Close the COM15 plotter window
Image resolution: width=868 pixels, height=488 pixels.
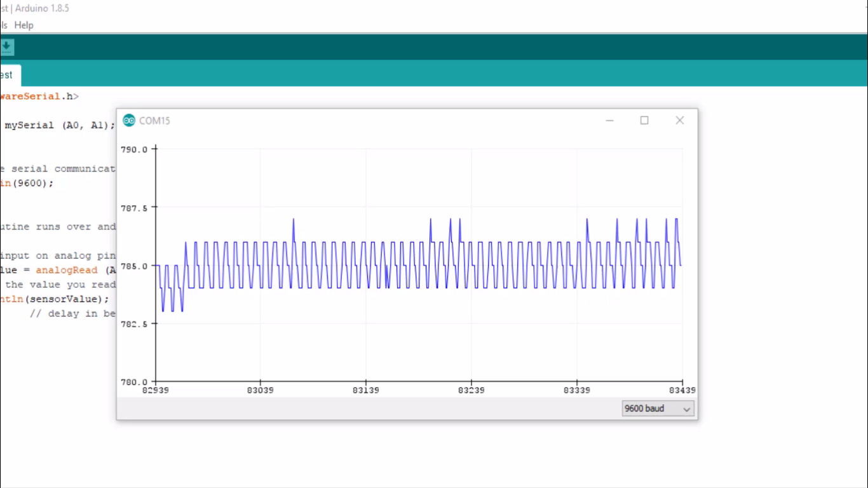coord(680,120)
